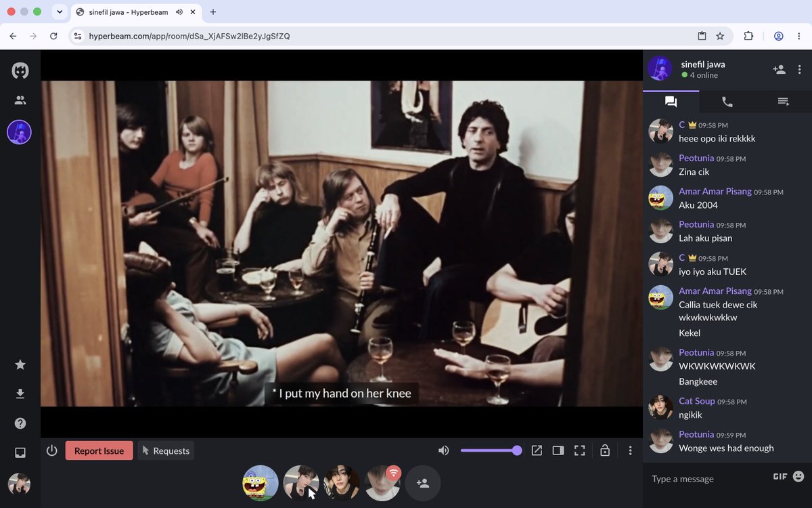Open the emoji picker smiley icon
The height and width of the screenshot is (508, 812).
[798, 476]
